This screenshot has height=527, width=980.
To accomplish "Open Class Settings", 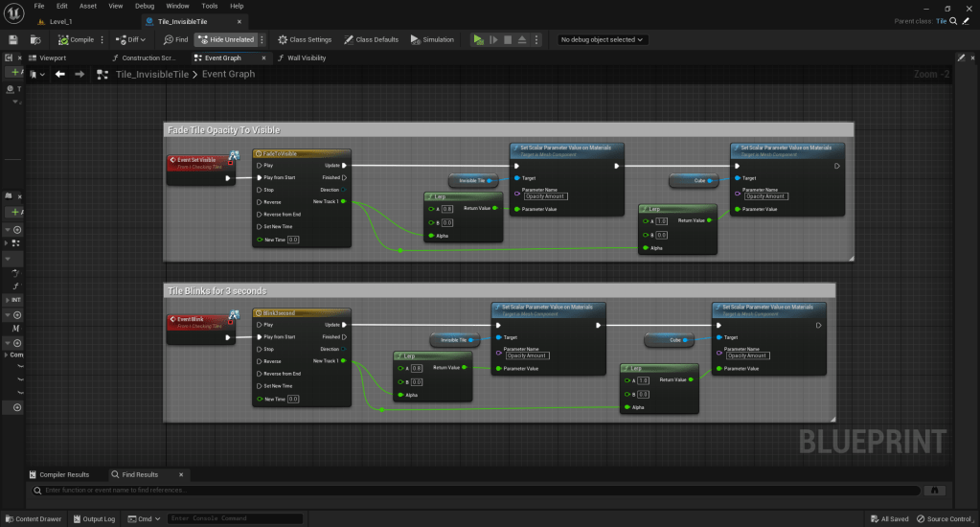I will click(305, 39).
